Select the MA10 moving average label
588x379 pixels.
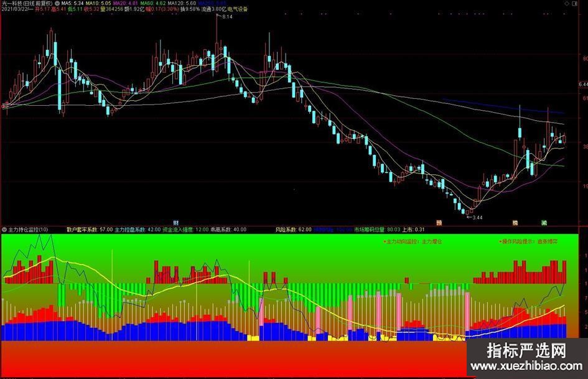click(x=100, y=4)
